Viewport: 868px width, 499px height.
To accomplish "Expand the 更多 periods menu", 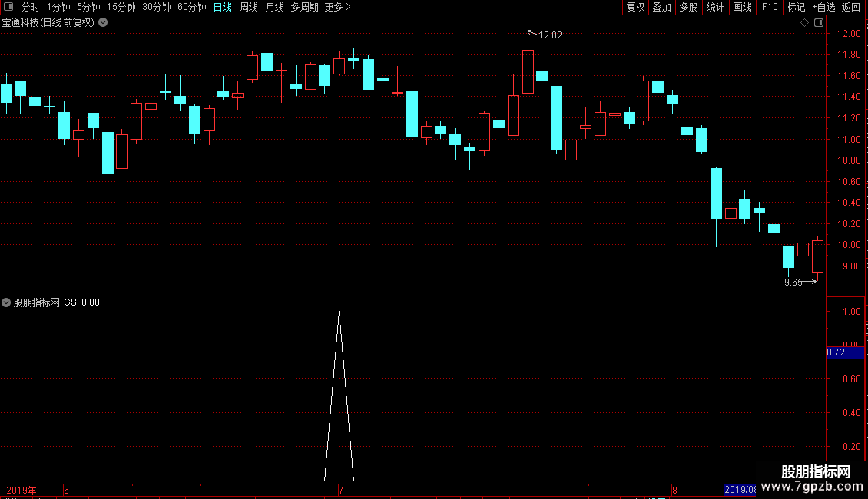I will tap(337, 7).
